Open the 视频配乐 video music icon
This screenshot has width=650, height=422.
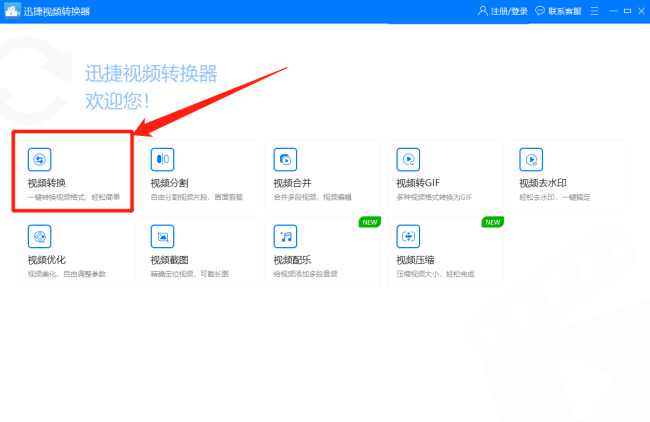[x=285, y=236]
